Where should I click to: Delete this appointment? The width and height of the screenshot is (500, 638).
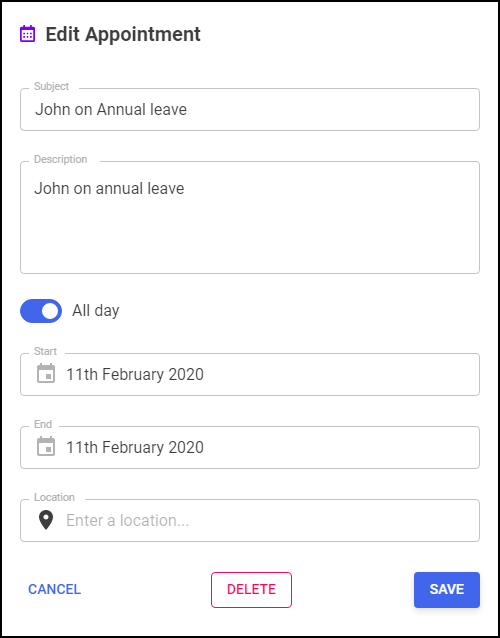coord(251,590)
